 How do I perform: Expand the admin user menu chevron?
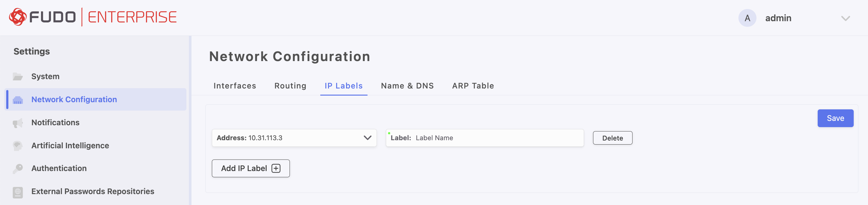click(x=845, y=18)
